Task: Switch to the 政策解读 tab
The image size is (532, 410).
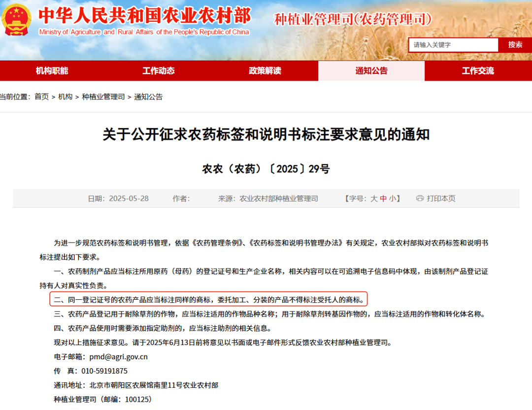Action: 266,70
